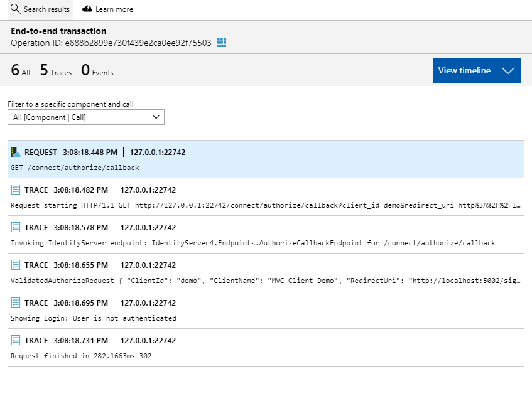Image resolution: width=532 pixels, height=418 pixels.
Task: Click the trace icon on the ValidatedAuthorizeRequest row
Action: click(16, 265)
